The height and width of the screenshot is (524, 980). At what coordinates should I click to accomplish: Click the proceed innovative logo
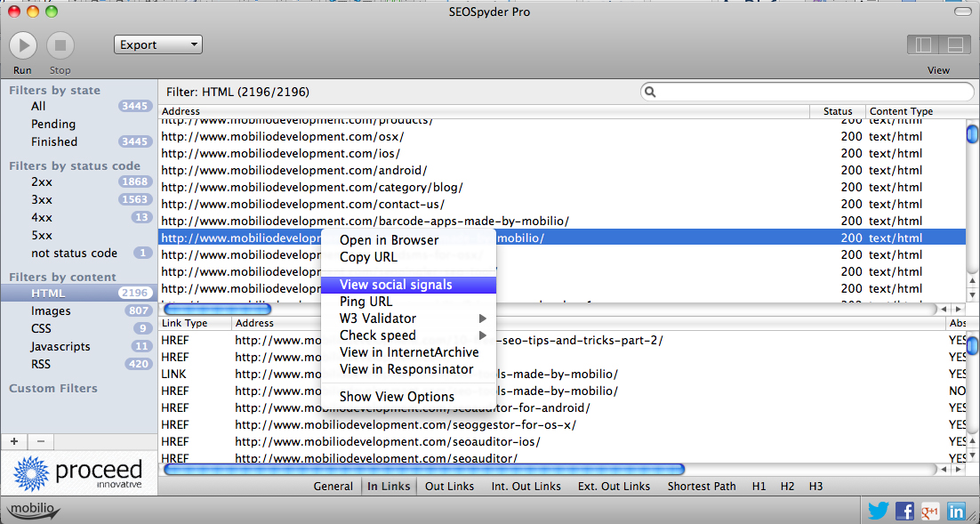click(x=79, y=473)
